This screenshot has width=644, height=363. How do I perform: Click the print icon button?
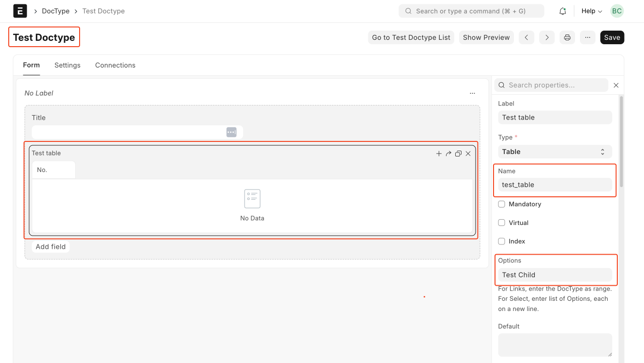[x=567, y=37]
